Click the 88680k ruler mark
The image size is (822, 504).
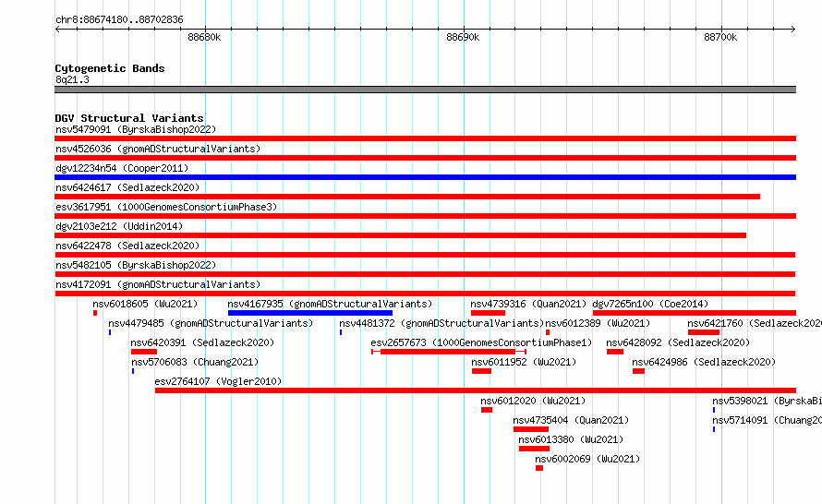tap(204, 37)
